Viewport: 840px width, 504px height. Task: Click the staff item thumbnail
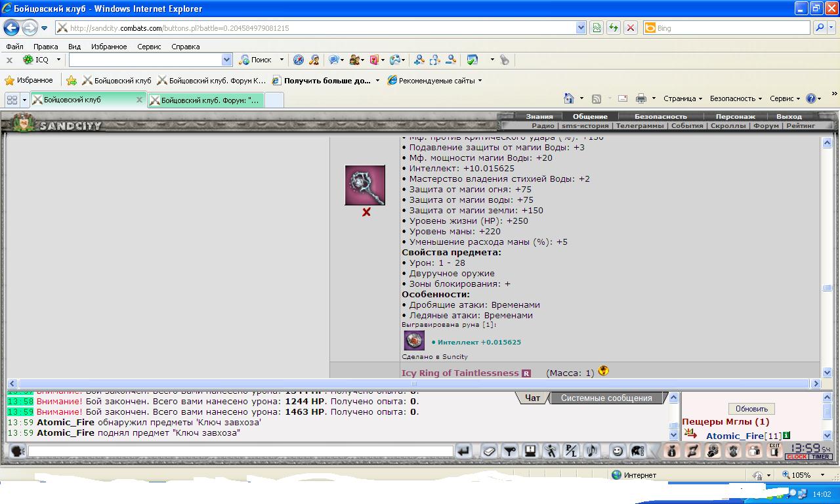click(x=365, y=186)
